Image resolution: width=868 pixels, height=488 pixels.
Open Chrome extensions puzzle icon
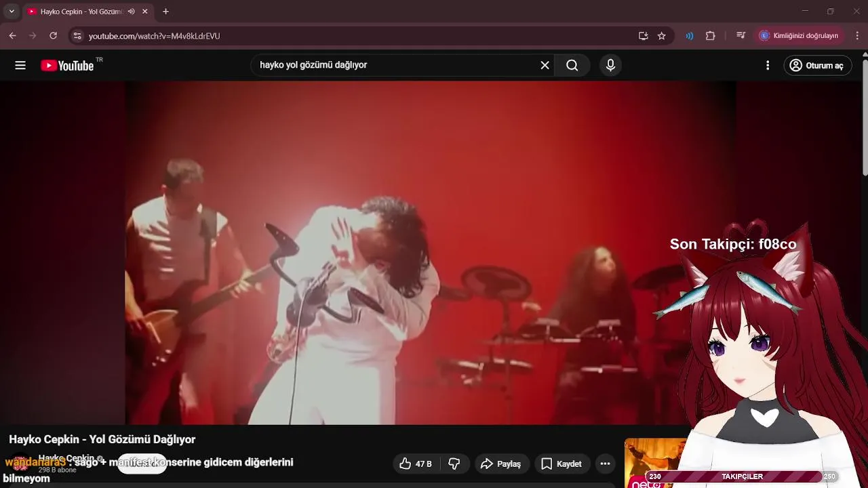tap(711, 36)
